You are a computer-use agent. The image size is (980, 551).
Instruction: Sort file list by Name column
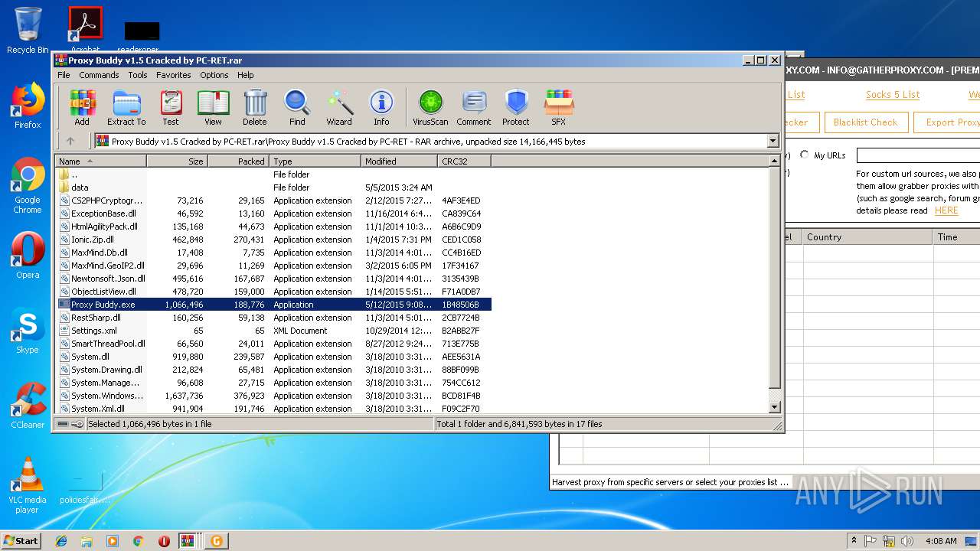click(100, 161)
